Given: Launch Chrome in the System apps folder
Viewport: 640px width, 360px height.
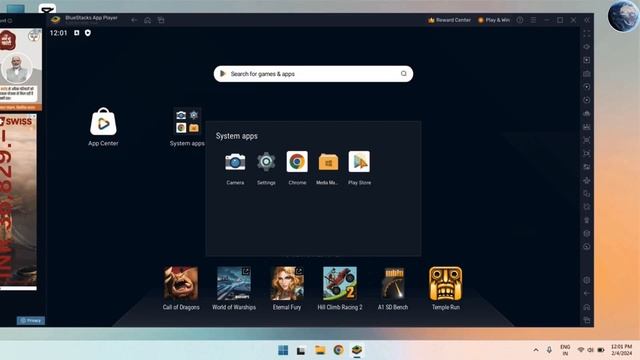Looking at the screenshot, I should coord(297,162).
